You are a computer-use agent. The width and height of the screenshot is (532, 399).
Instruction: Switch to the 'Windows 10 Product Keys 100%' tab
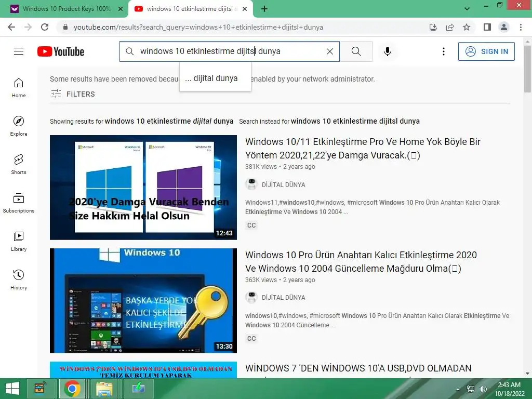click(x=67, y=9)
